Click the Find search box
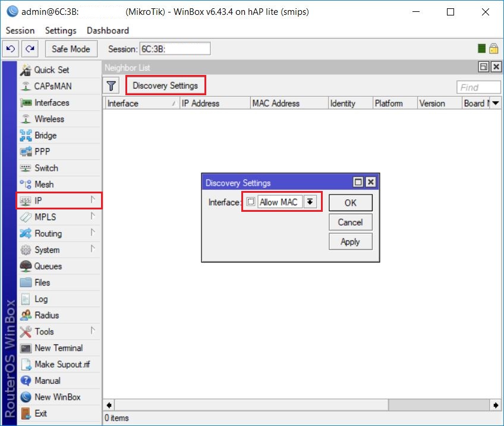 point(478,87)
